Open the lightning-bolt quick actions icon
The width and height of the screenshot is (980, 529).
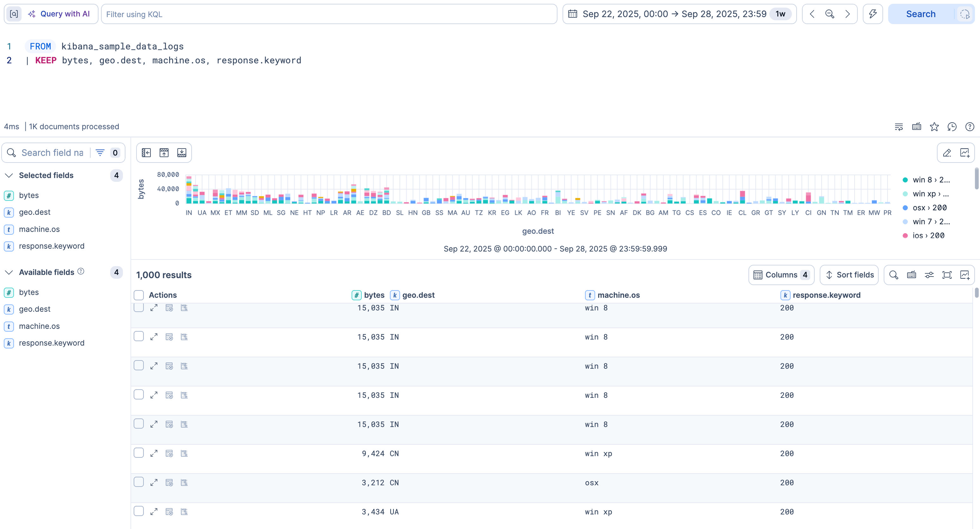[873, 14]
